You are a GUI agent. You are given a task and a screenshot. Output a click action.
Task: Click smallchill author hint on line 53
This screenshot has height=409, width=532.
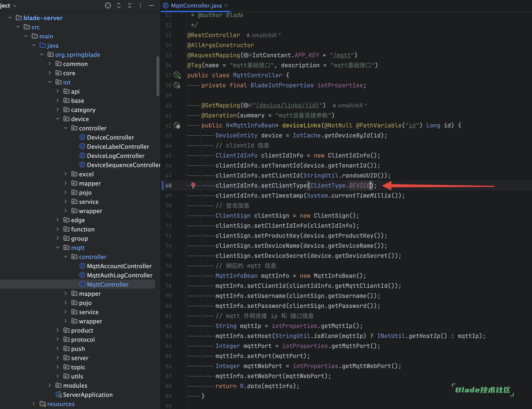pyautogui.click(x=263, y=35)
